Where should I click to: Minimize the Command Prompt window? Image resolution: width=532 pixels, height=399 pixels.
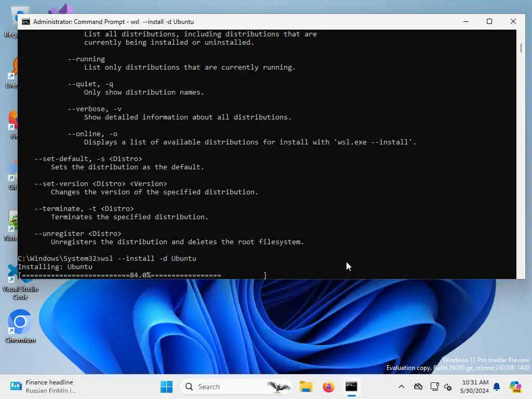pyautogui.click(x=466, y=21)
